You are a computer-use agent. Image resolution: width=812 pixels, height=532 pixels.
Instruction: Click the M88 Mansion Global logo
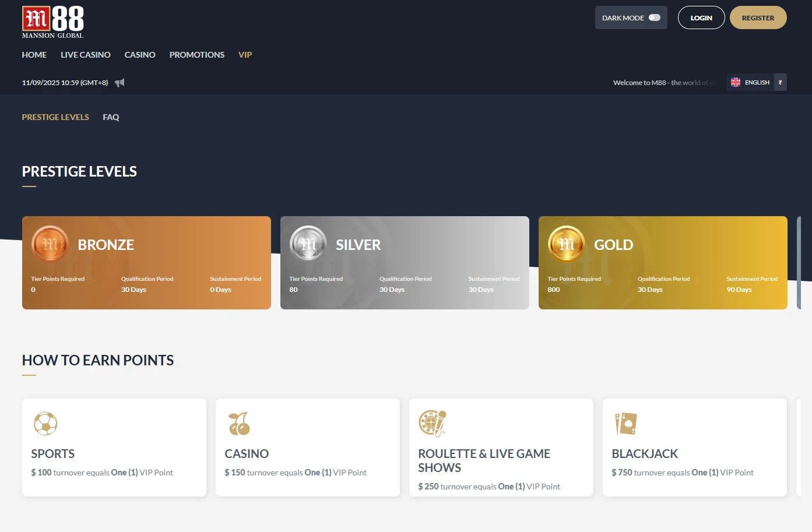click(52, 22)
